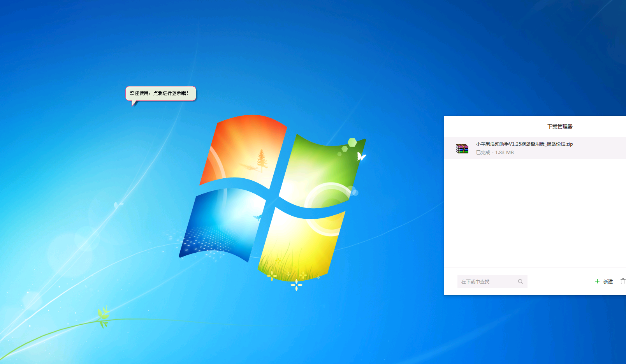Click the welcome login speech bubble
This screenshot has height=364, width=626.
pyautogui.click(x=160, y=93)
